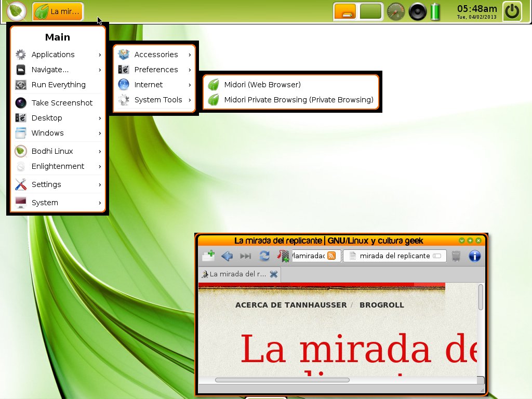Open the CPU frequency gauge gadget
This screenshot has height=399, width=532.
395,11
